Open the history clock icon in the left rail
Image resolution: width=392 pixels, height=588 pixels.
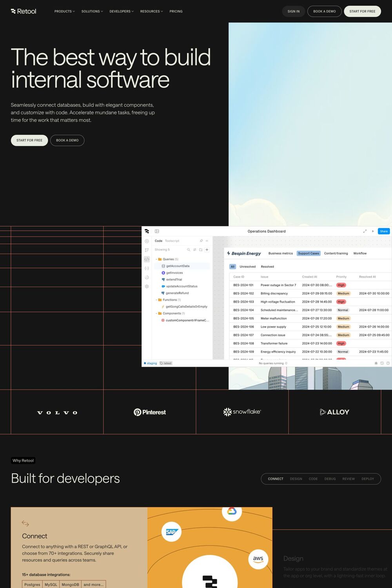tap(147, 278)
